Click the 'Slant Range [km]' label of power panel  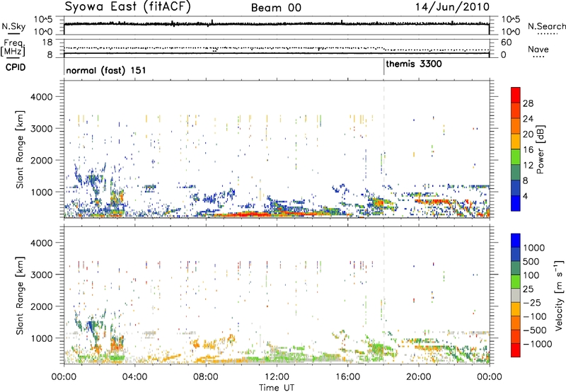point(21,149)
